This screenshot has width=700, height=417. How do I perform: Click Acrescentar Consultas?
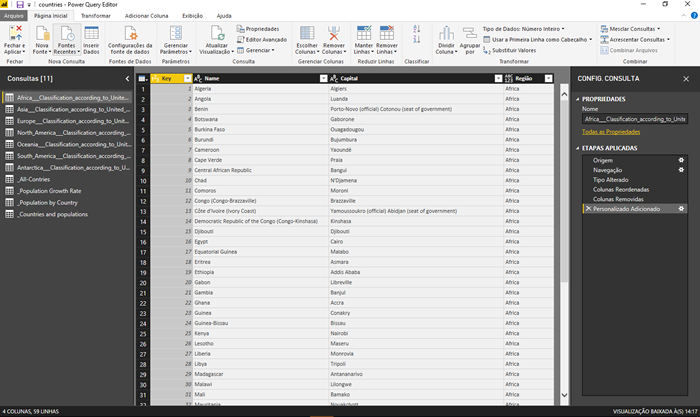[635, 39]
